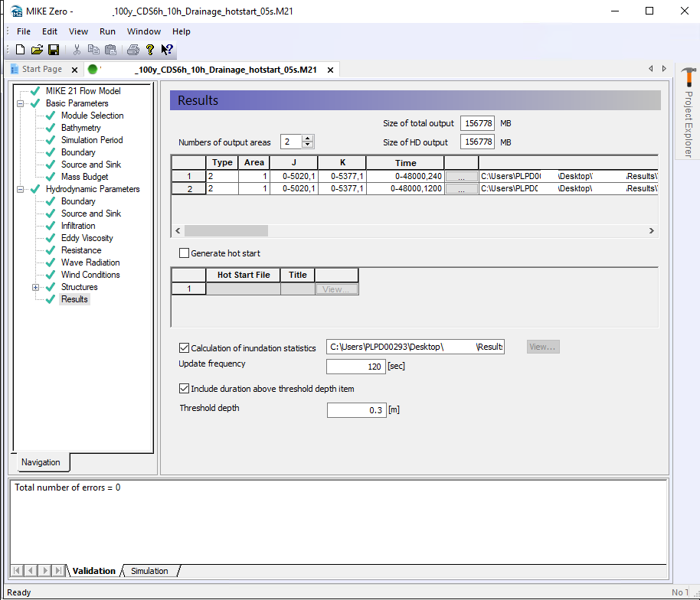Save the setup with the floppy icon
The image size is (700, 600).
click(x=54, y=50)
